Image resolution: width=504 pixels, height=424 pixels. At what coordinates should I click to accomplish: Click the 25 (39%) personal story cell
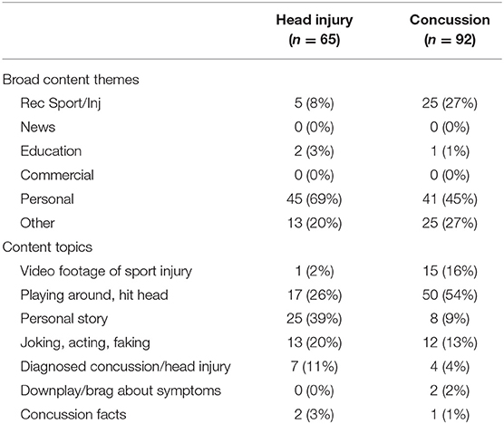pos(315,319)
